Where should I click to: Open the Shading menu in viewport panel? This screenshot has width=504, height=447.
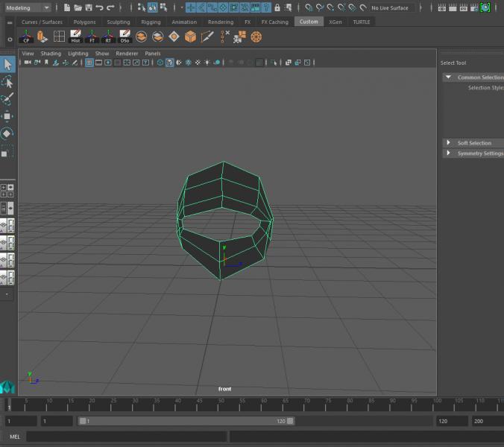click(x=51, y=54)
